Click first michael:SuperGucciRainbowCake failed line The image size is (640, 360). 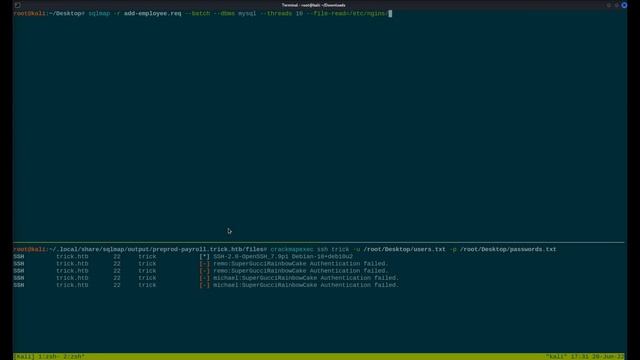point(306,278)
